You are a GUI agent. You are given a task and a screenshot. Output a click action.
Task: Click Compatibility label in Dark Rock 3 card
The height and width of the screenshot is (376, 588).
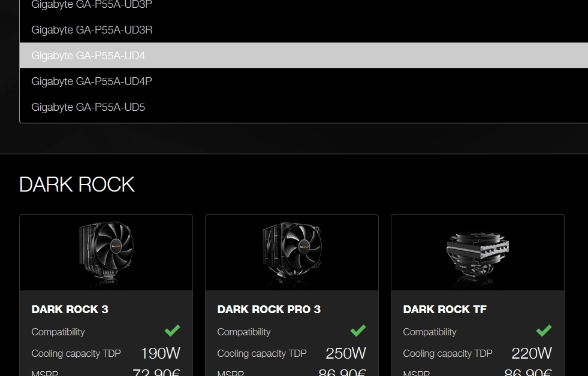pos(58,332)
